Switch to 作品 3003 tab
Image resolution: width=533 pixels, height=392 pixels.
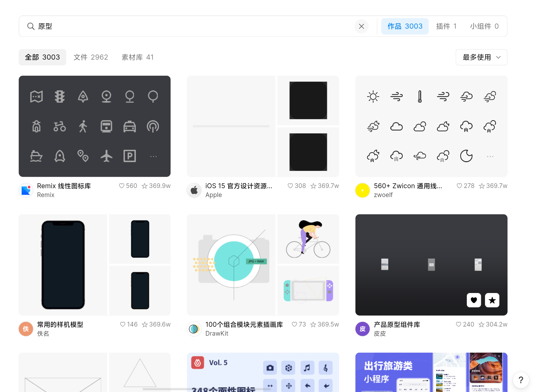click(405, 26)
